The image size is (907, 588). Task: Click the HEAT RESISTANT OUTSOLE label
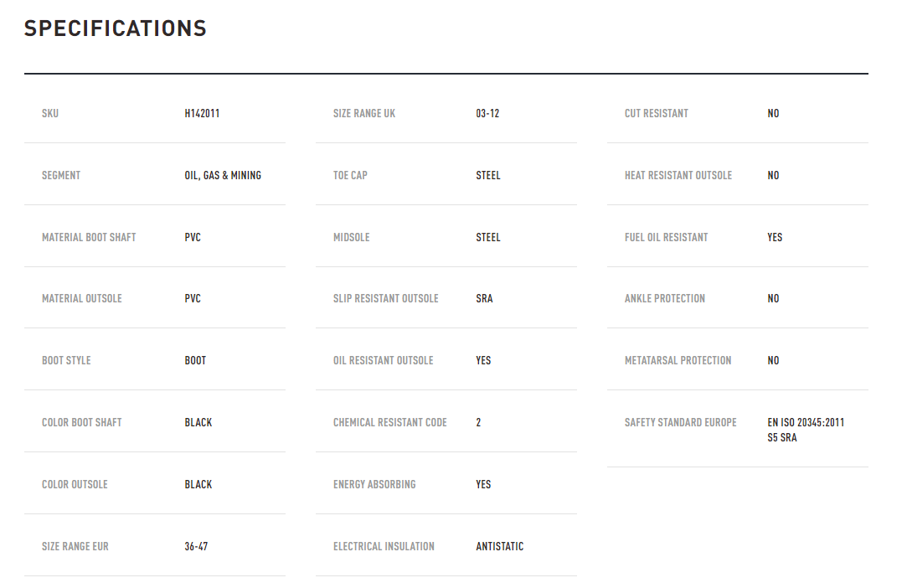click(678, 175)
